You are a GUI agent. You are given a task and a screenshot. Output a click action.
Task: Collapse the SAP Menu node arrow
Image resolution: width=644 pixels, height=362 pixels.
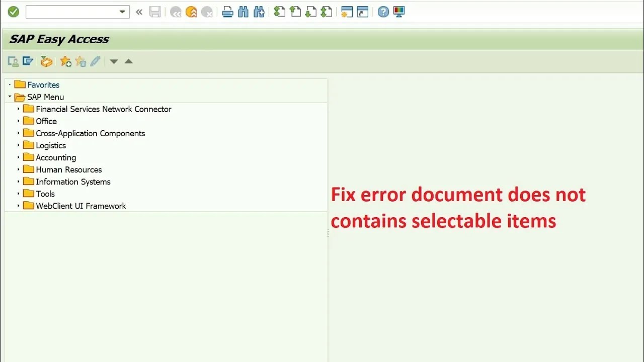[10, 97]
